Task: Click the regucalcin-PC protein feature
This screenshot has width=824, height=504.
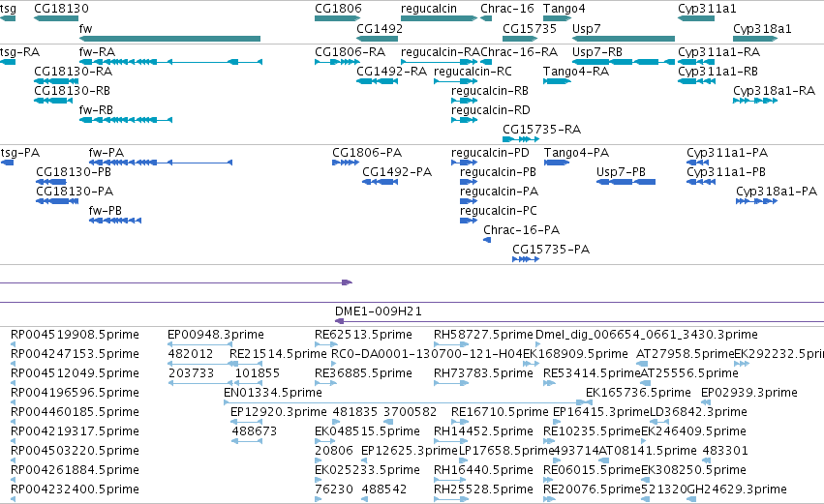Action: pyautogui.click(x=469, y=221)
